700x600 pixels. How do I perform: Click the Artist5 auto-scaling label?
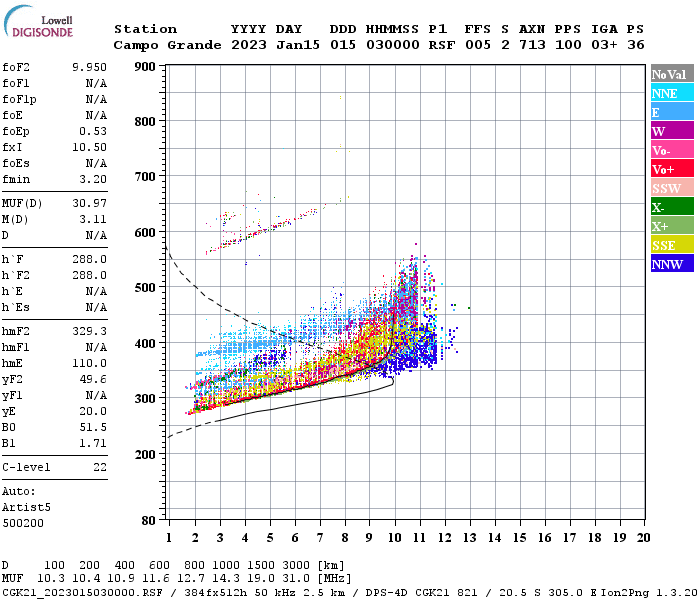tap(26, 508)
